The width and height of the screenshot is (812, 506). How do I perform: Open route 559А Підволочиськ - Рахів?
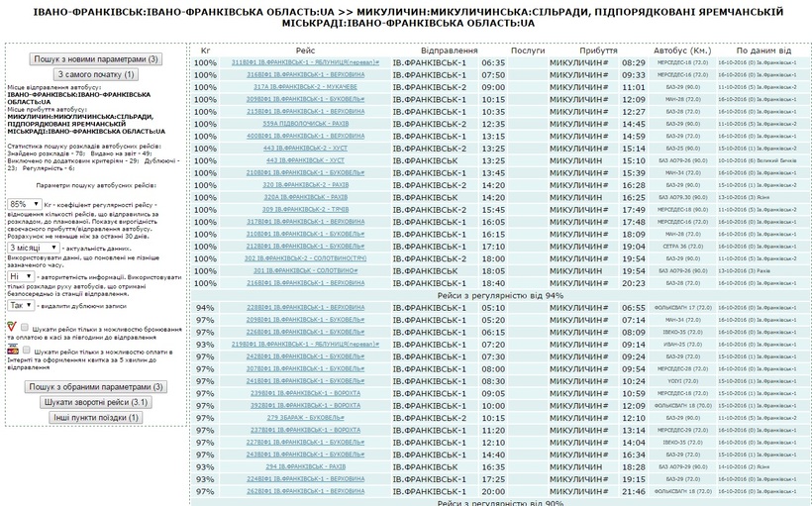point(305,124)
